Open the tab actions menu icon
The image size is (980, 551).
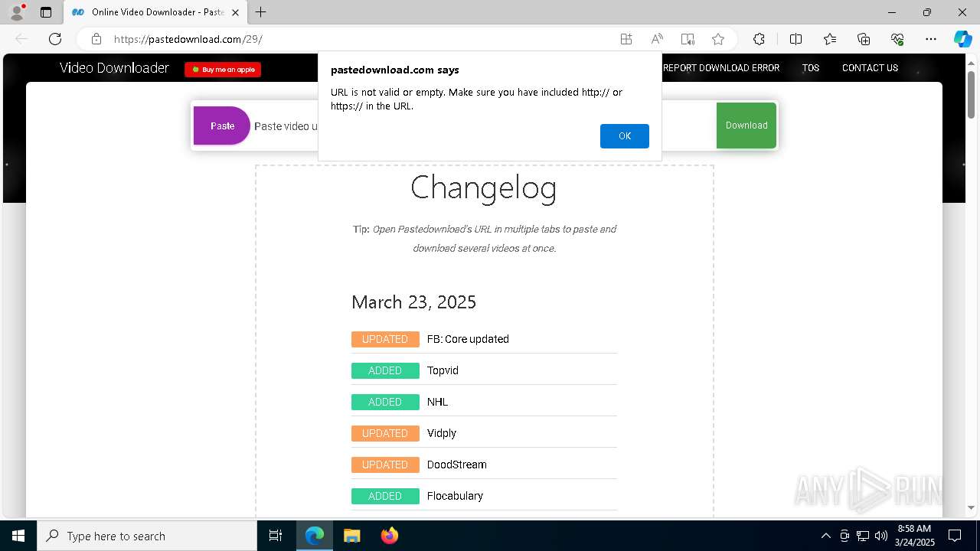[x=46, y=12]
